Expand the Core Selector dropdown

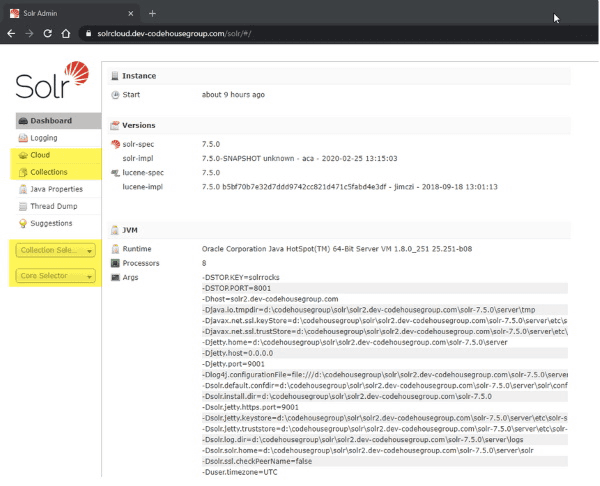pyautogui.click(x=55, y=276)
